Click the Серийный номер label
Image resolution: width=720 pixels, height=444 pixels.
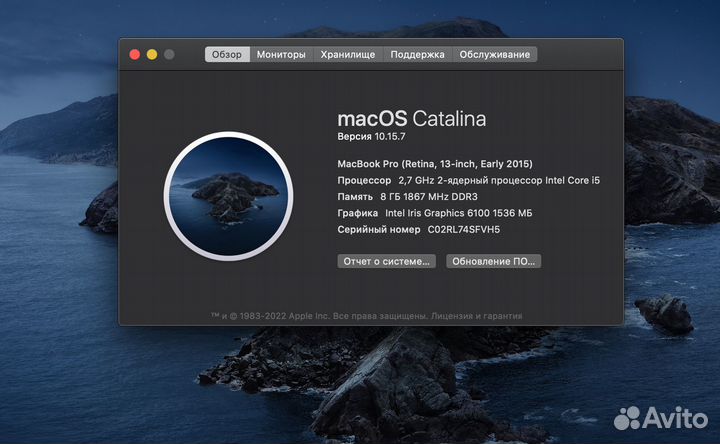pyautogui.click(x=379, y=230)
